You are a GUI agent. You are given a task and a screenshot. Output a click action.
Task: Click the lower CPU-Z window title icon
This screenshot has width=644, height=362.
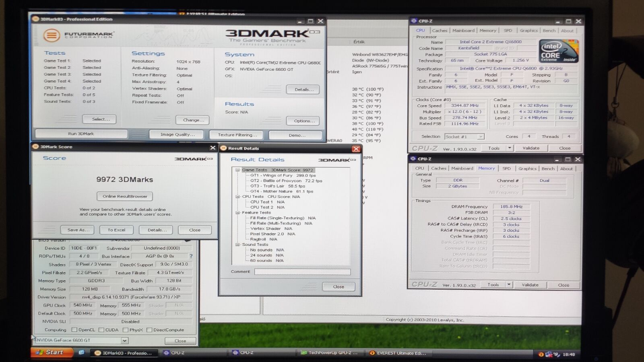coord(413,159)
